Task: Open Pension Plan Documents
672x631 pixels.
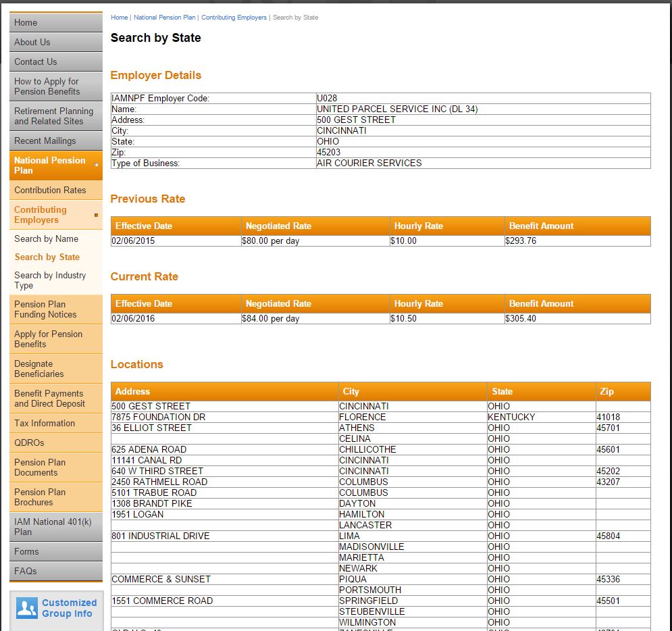Action: point(56,468)
